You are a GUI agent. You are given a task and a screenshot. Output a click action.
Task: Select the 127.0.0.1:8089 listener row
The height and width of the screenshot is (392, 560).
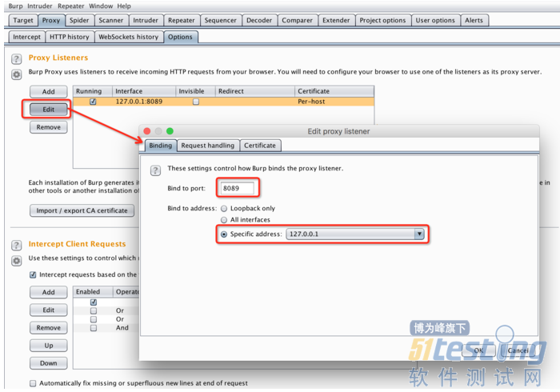[x=223, y=102]
